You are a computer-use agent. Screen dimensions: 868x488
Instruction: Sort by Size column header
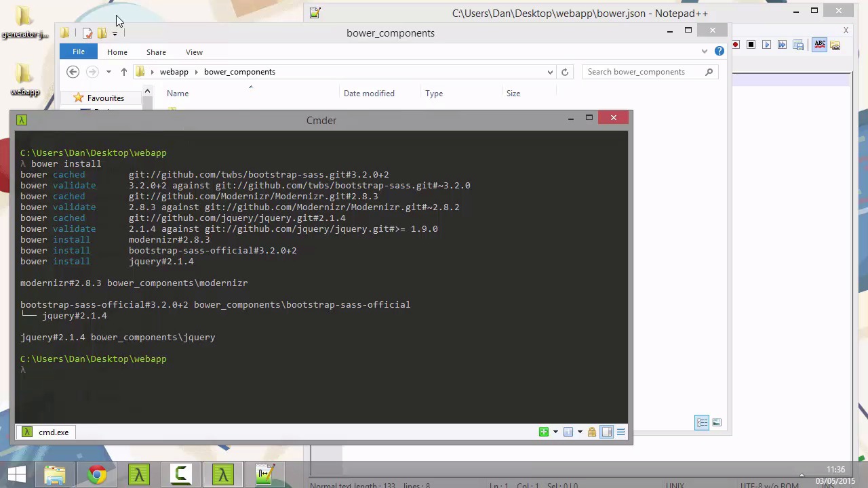click(x=513, y=94)
